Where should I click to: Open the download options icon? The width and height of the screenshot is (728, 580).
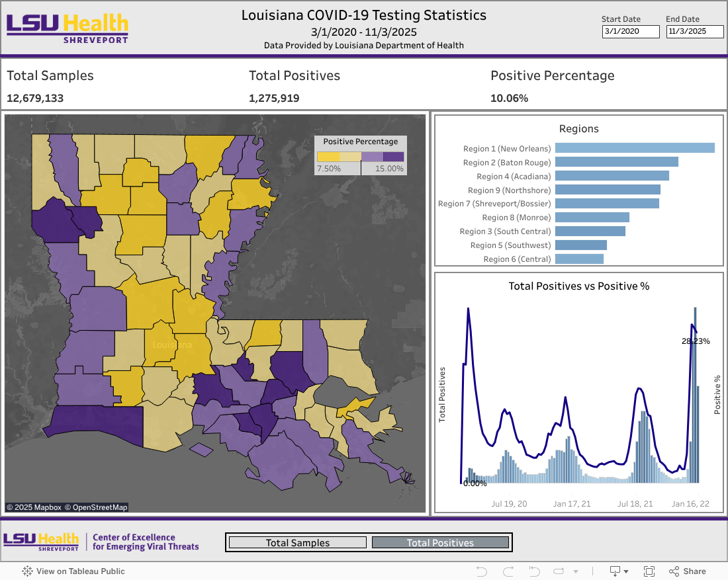tap(615, 571)
